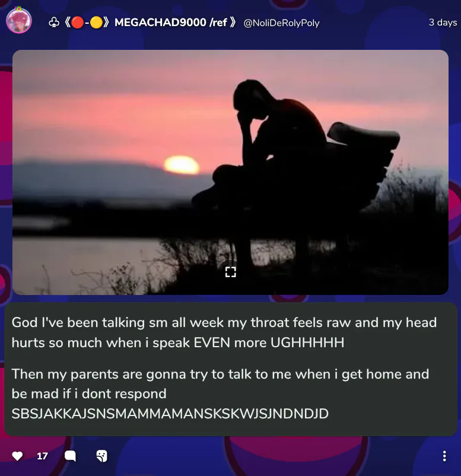Expand the image with the fullscreen icon
The width and height of the screenshot is (461, 476).
(x=231, y=272)
